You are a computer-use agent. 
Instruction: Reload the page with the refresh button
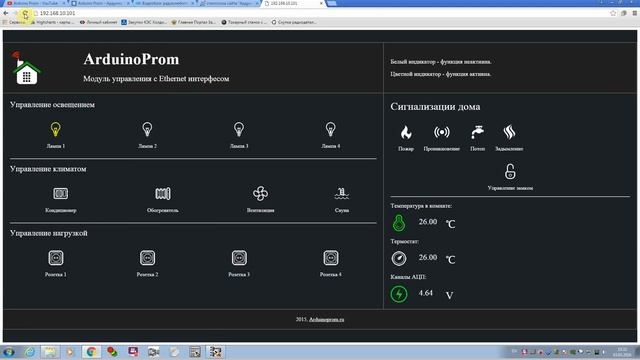pos(25,13)
